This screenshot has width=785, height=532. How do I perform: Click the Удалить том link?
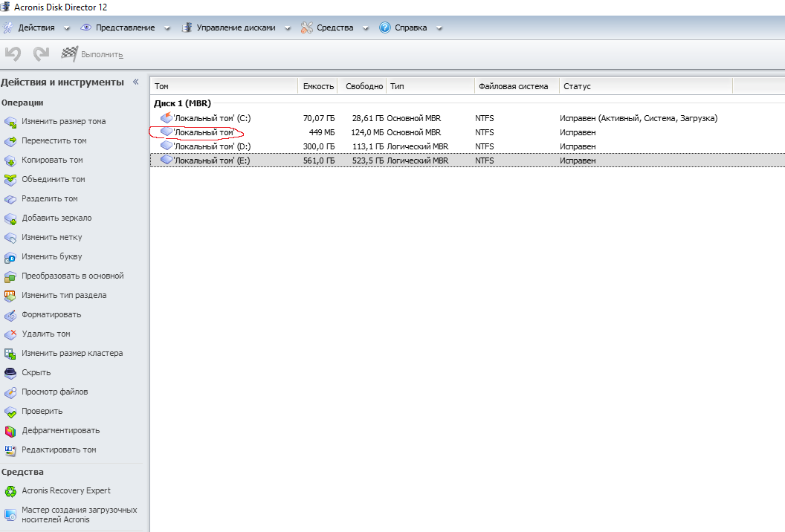46,334
